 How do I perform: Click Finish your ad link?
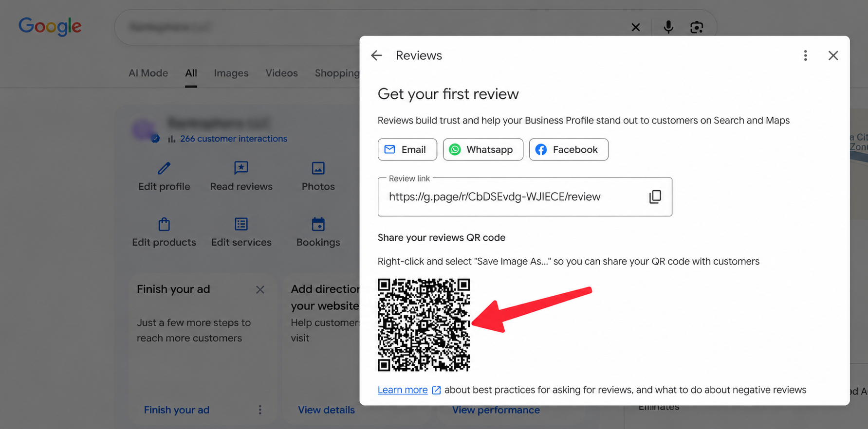click(177, 410)
